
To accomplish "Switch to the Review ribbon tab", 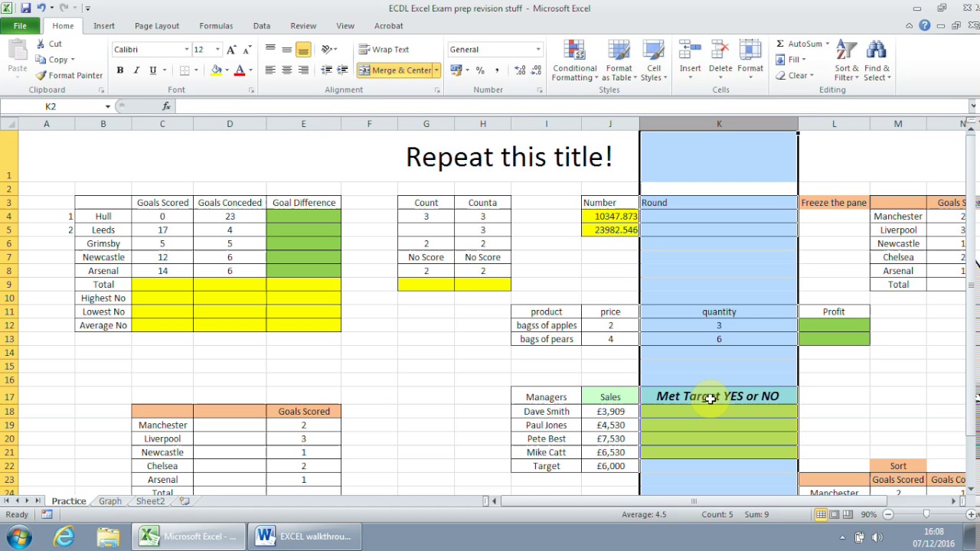I will tap(303, 25).
